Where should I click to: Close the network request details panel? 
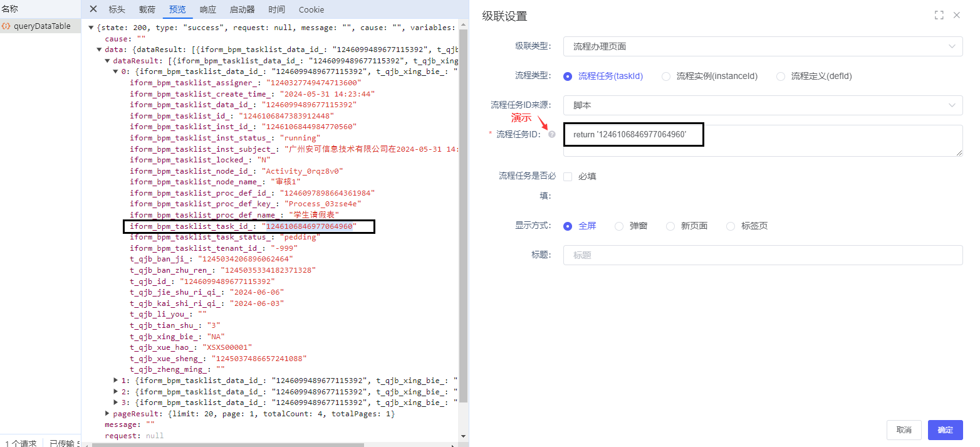pos(93,9)
